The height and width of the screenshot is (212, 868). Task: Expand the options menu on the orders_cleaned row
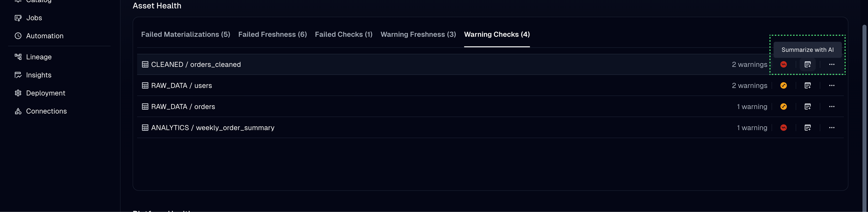click(832, 64)
